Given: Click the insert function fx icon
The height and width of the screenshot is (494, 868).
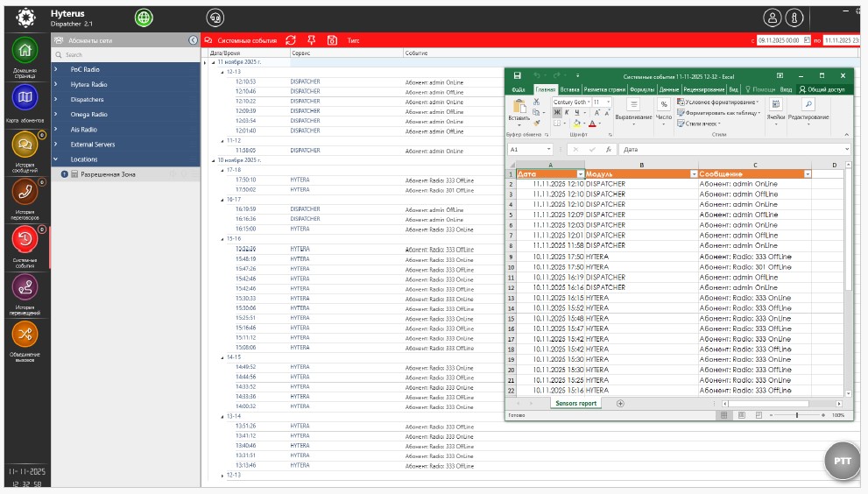Looking at the screenshot, I should [609, 150].
